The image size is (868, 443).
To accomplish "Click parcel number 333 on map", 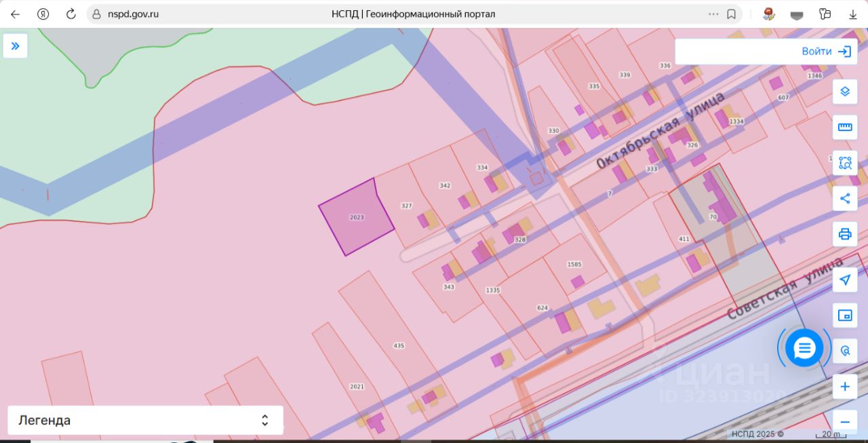I will pos(652,168).
